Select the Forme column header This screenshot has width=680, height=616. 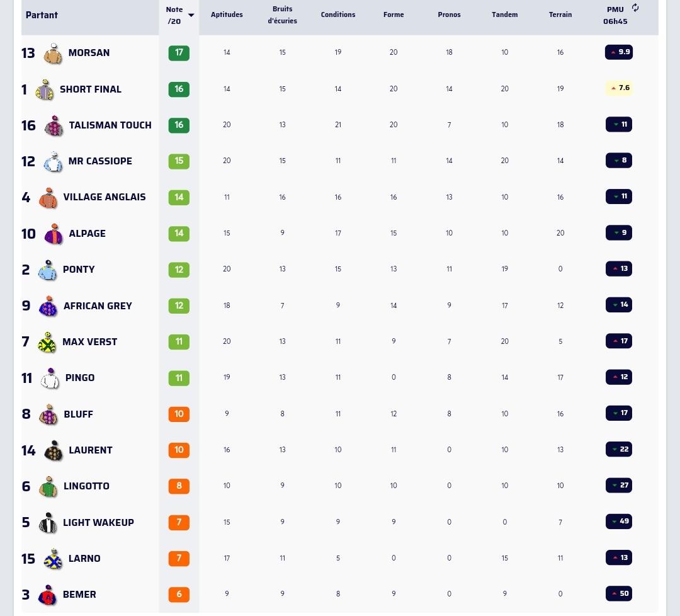394,14
